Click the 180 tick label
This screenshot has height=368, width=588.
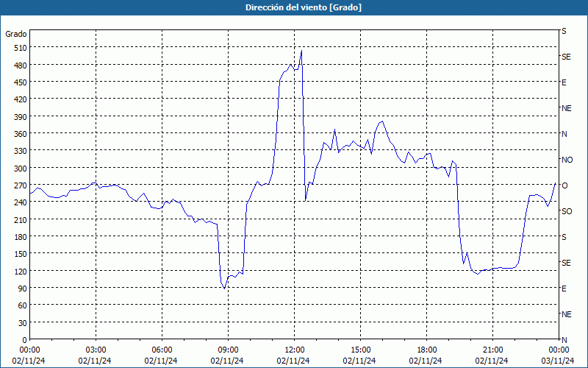coord(21,237)
